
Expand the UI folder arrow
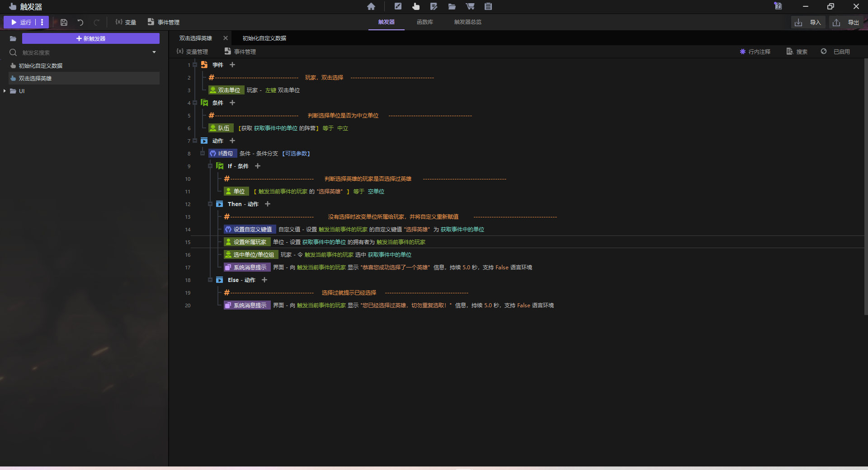(x=5, y=91)
